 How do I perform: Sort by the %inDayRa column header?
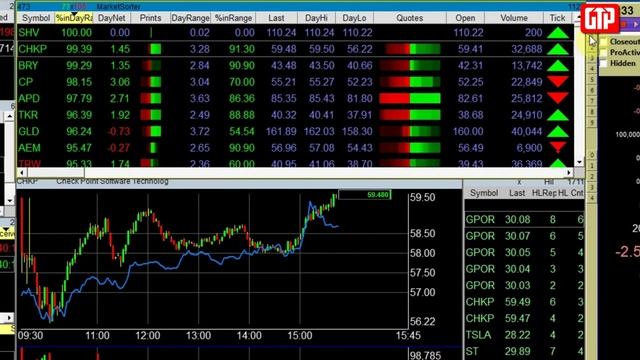pyautogui.click(x=74, y=18)
